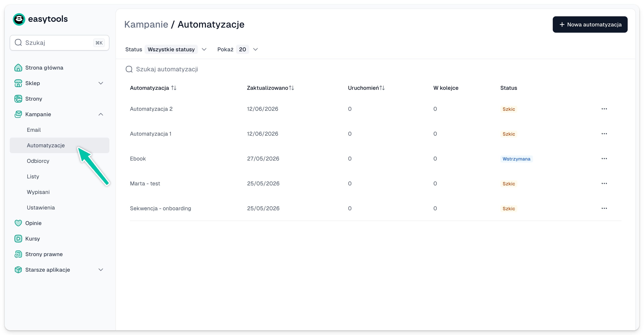Open the Automatyzacja 2 entry
The image size is (644, 335).
(x=151, y=109)
